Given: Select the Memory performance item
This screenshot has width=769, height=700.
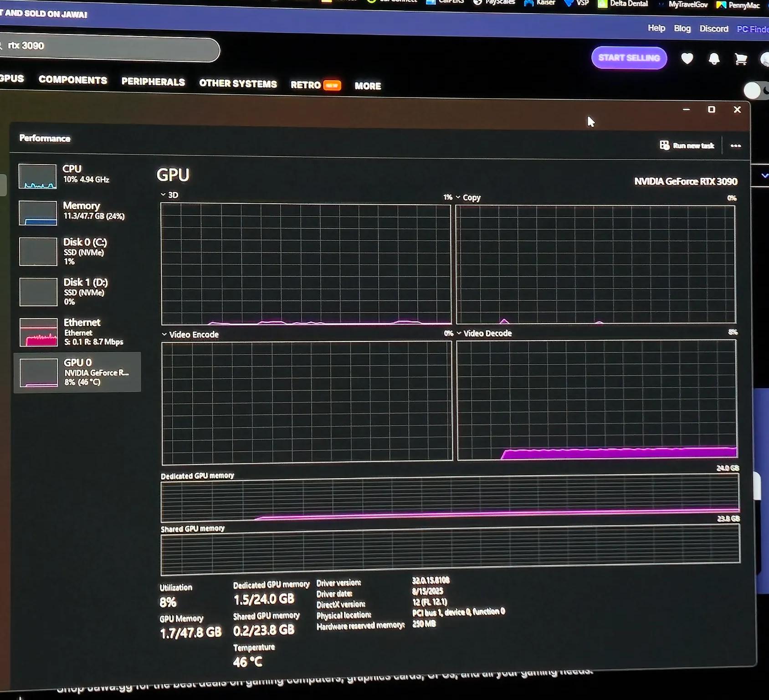Looking at the screenshot, I should tap(77, 212).
